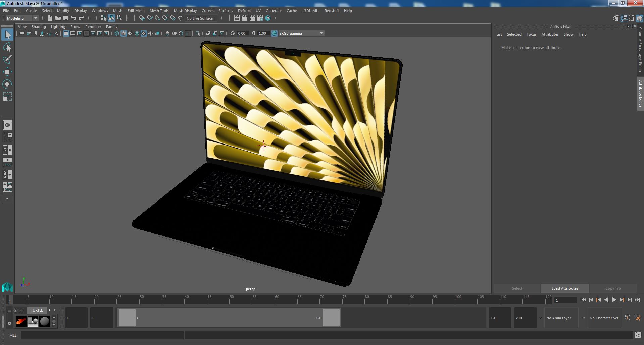Toggle snap to grids

142,18
